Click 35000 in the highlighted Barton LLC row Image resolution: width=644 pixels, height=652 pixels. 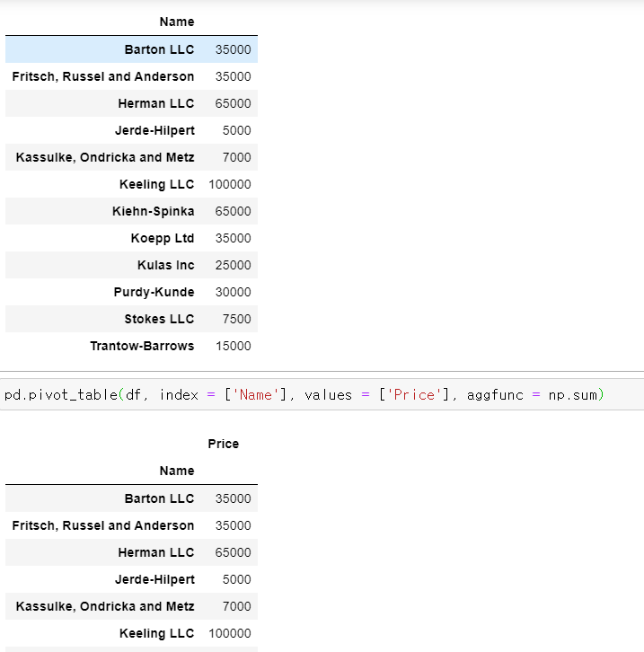pos(233,49)
